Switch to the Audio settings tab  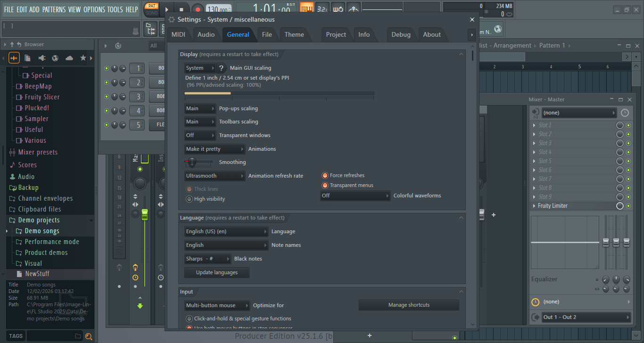click(206, 34)
